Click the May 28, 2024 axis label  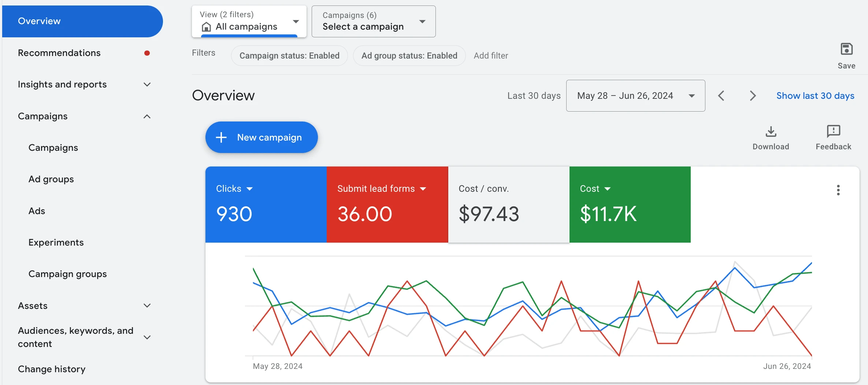coord(278,366)
